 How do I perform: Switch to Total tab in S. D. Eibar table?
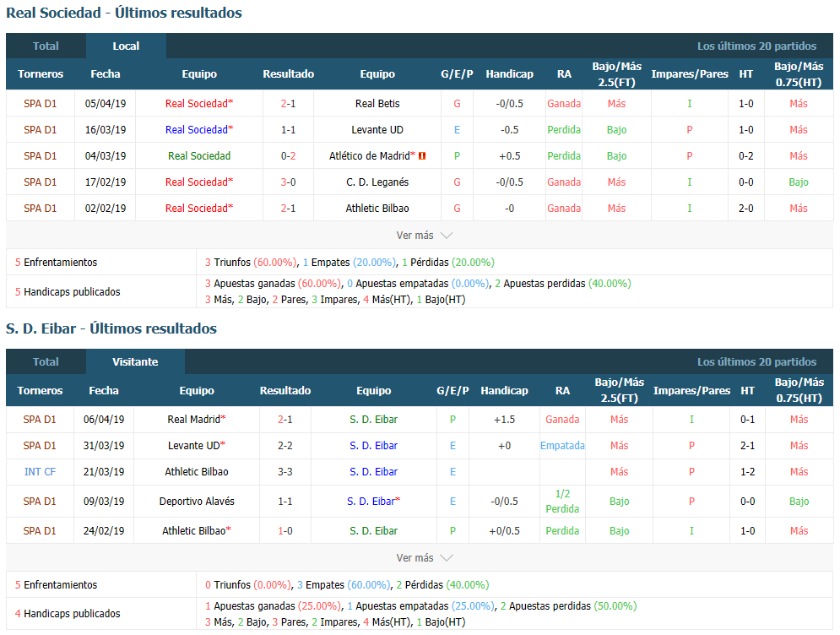point(46,361)
